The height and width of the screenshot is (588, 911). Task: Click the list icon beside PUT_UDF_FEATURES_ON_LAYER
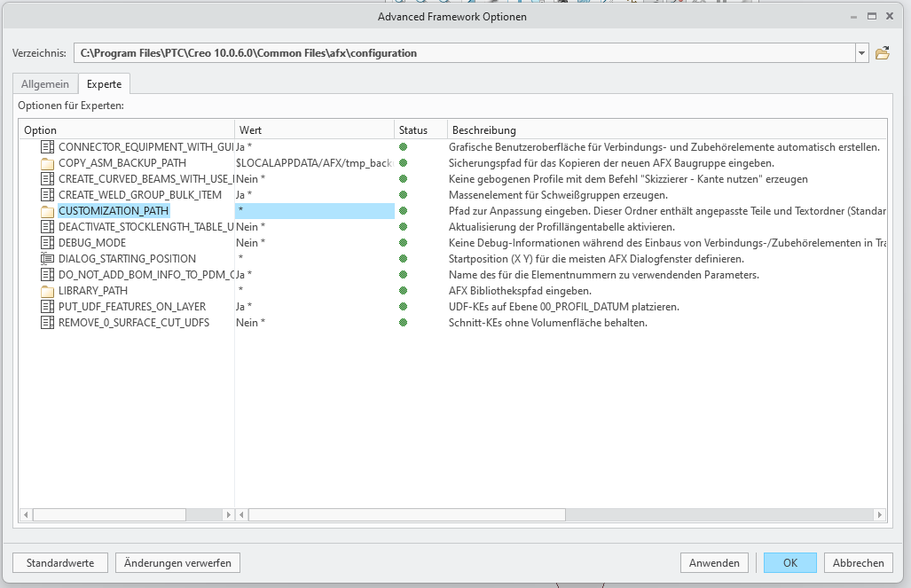coord(47,306)
